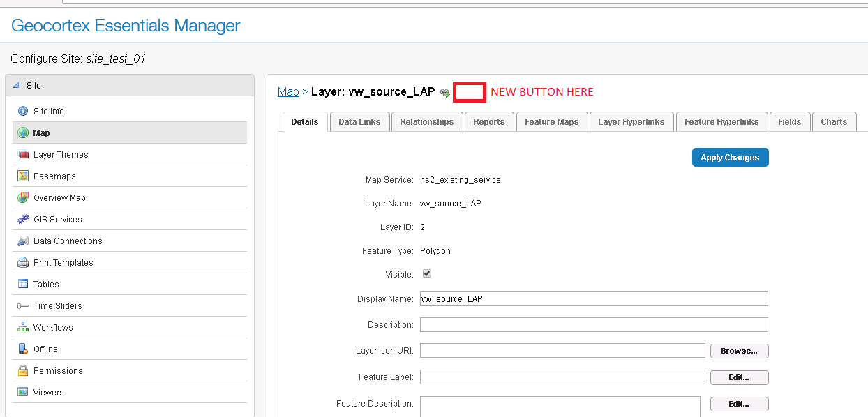Click the GIS Services gear icon
Viewport: 868px width, 417px height.
click(x=23, y=219)
